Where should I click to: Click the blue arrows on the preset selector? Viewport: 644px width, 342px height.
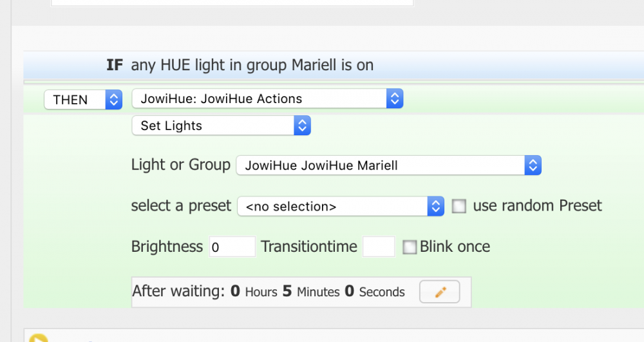(436, 207)
